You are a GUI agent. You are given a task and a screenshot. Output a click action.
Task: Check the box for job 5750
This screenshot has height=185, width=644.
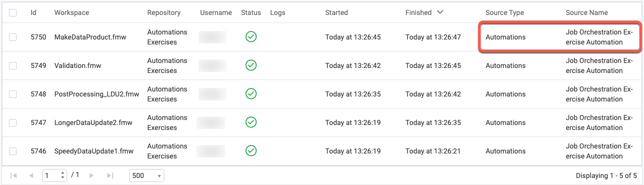click(x=13, y=37)
